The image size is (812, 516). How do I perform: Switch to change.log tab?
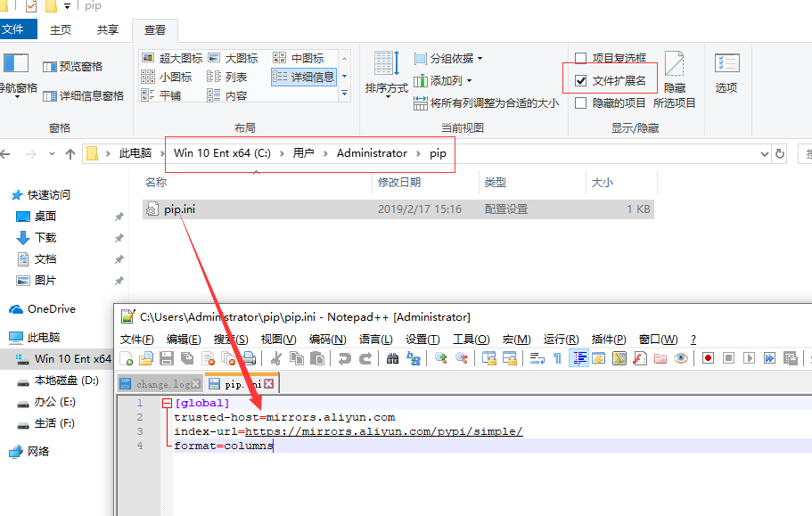coord(160,384)
